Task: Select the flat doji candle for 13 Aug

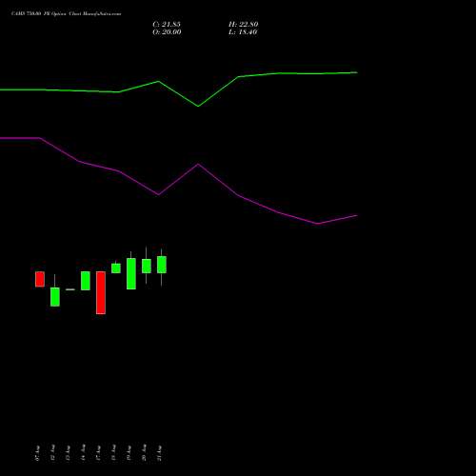Action: (x=70, y=289)
